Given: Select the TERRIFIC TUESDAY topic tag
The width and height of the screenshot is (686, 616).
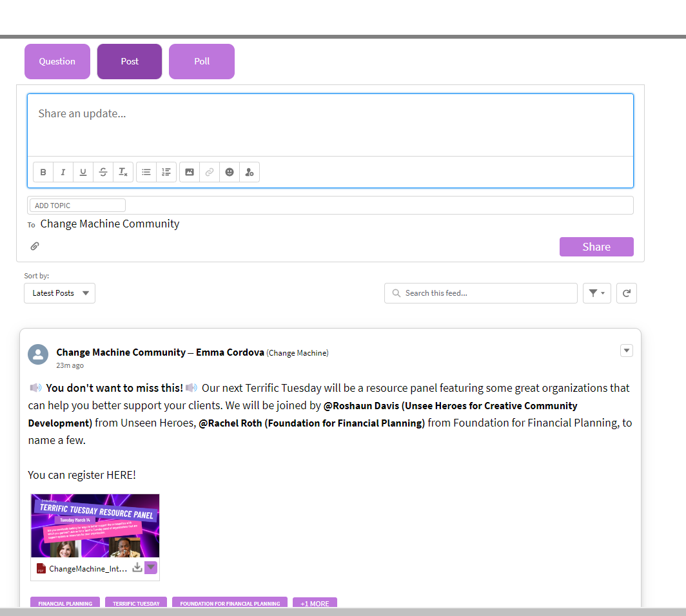Looking at the screenshot, I should 136,603.
